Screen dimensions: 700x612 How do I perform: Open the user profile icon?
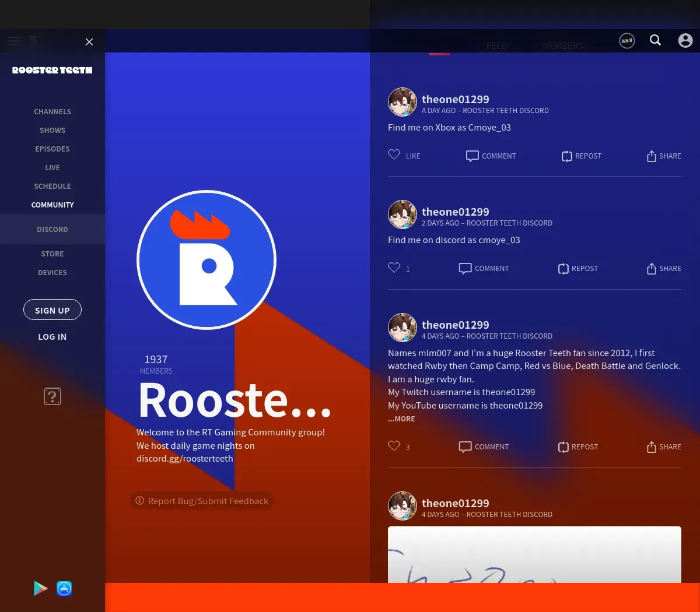click(685, 40)
